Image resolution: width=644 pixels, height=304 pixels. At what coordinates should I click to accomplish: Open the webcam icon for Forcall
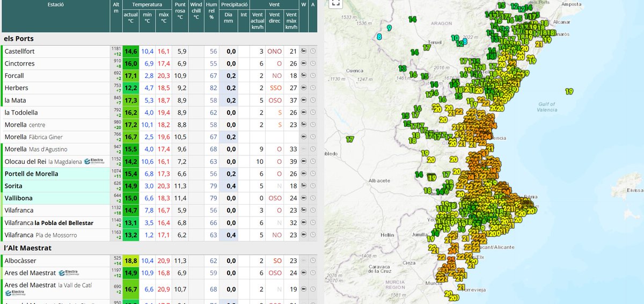(303, 76)
